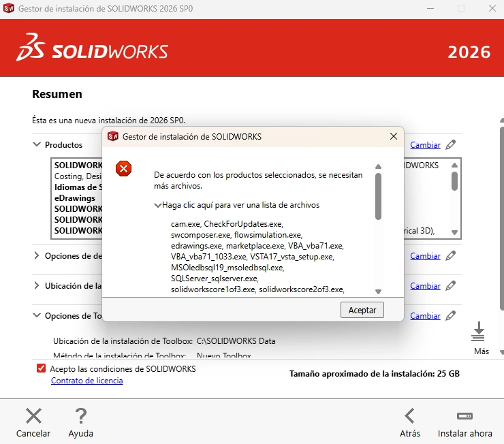Open the Contrato de licencia link

(86, 381)
